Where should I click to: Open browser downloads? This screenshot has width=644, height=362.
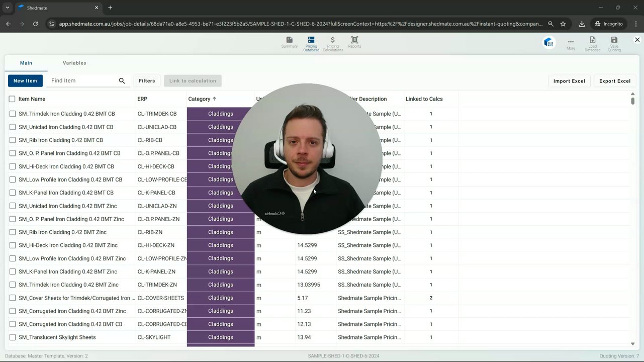(582, 24)
